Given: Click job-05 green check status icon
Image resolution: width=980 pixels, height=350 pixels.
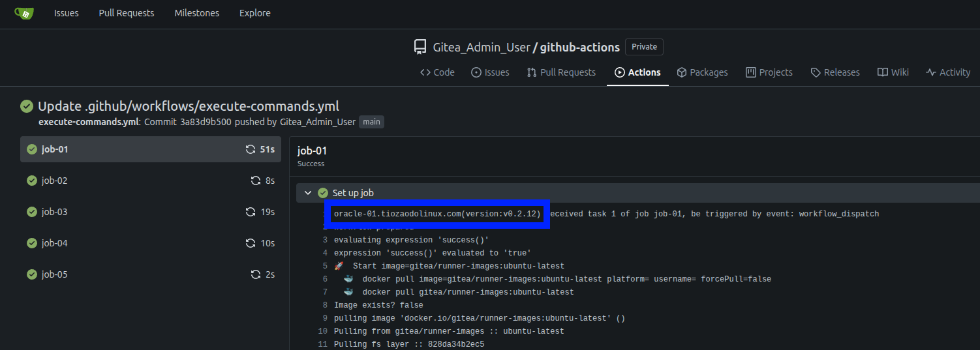Looking at the screenshot, I should click(x=31, y=274).
